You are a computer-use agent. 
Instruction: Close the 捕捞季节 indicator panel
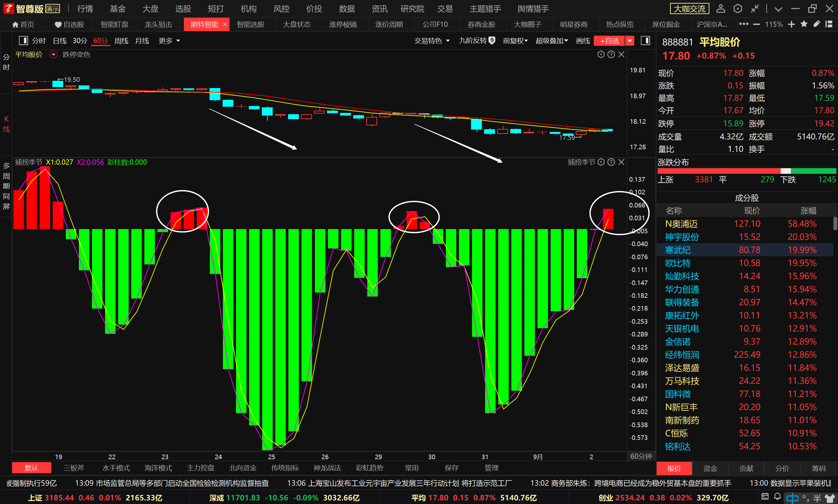click(621, 162)
